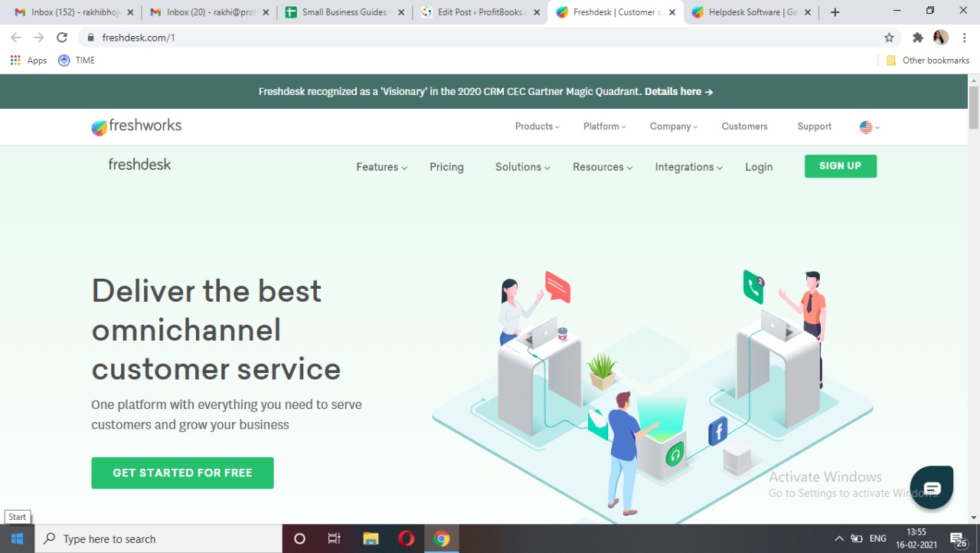Show hidden system tray icons

point(839,539)
